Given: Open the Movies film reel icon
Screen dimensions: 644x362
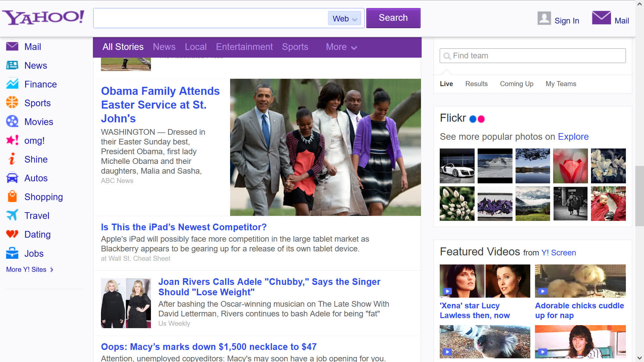Looking at the screenshot, I should pos(12,122).
